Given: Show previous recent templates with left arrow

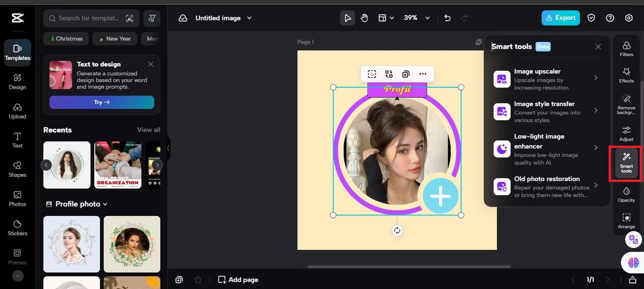Looking at the screenshot, I should point(46,165).
